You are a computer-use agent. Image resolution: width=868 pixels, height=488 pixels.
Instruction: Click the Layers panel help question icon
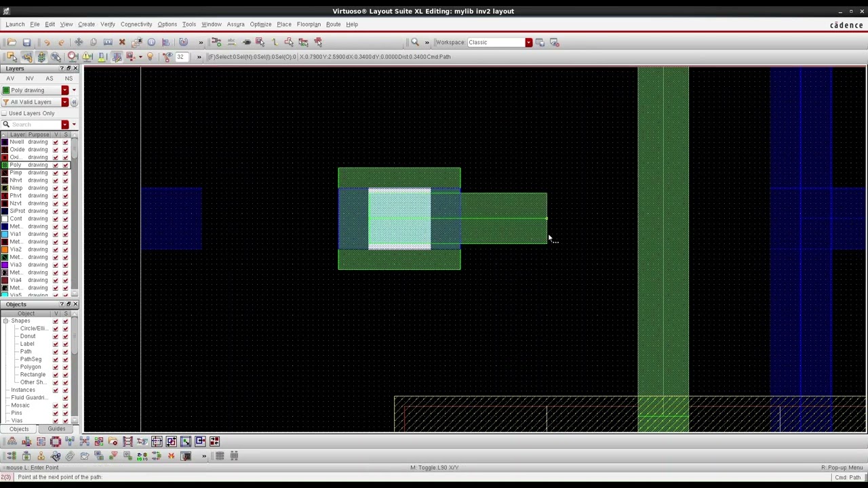61,68
